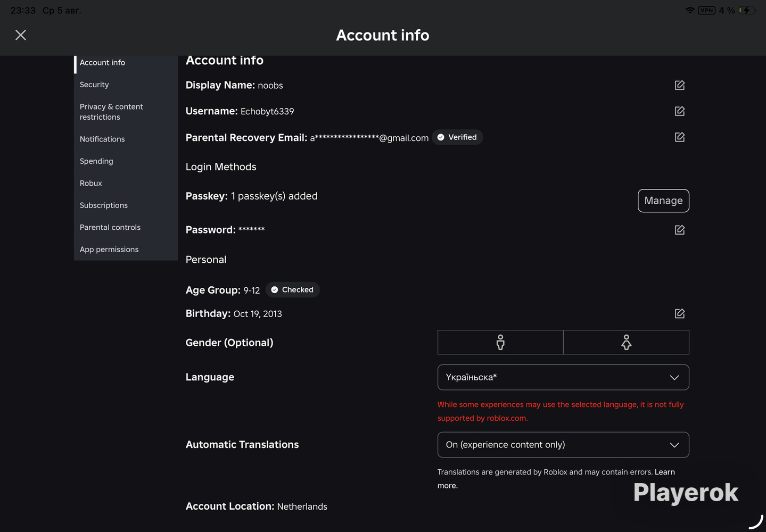The width and height of the screenshot is (766, 532).
Task: Open App permissions section
Action: 109,250
